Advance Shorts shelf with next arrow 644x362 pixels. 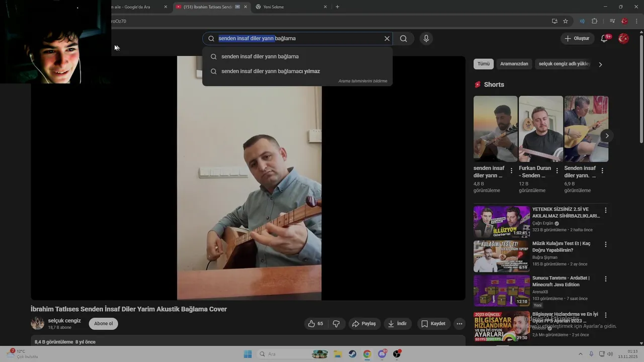pyautogui.click(x=607, y=136)
